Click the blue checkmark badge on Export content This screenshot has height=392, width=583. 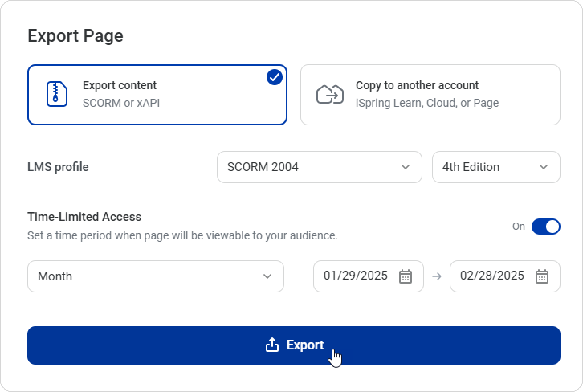pyautogui.click(x=275, y=77)
